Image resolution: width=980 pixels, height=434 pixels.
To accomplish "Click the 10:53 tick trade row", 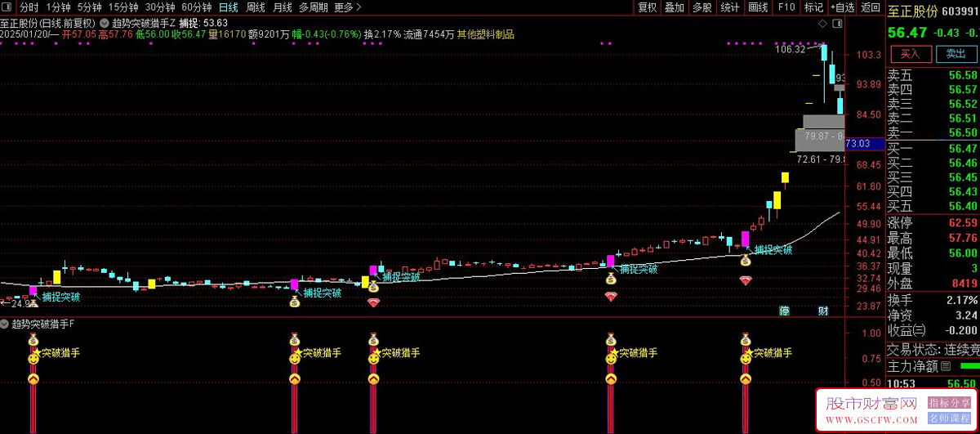I will tap(933, 383).
